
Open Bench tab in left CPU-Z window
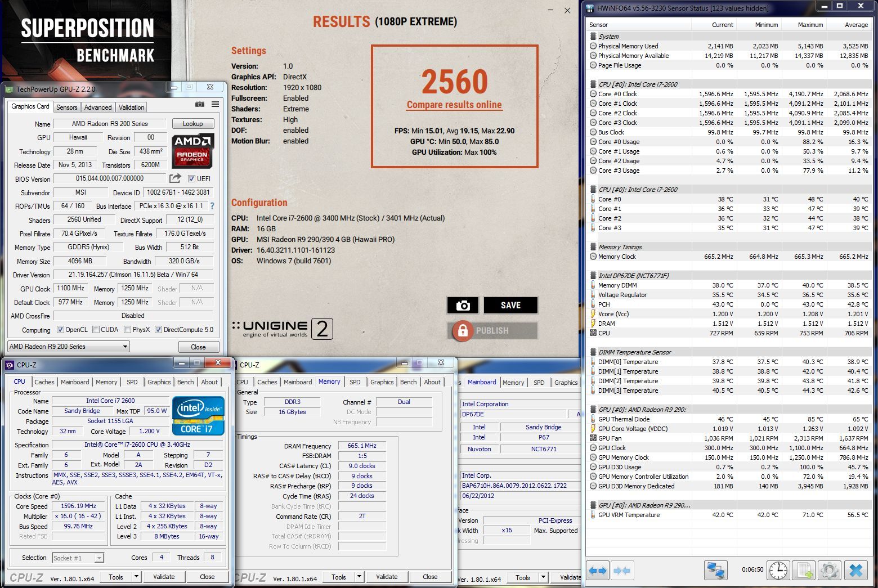(x=185, y=382)
